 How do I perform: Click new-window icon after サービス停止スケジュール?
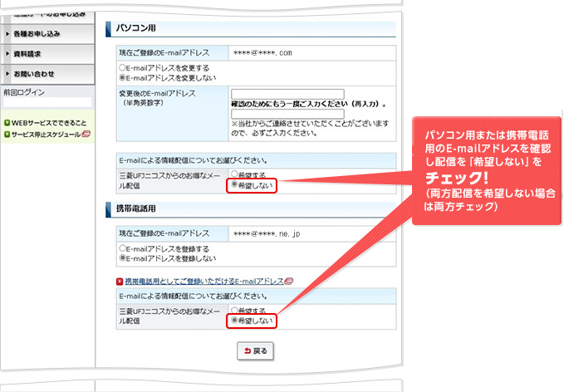click(86, 135)
